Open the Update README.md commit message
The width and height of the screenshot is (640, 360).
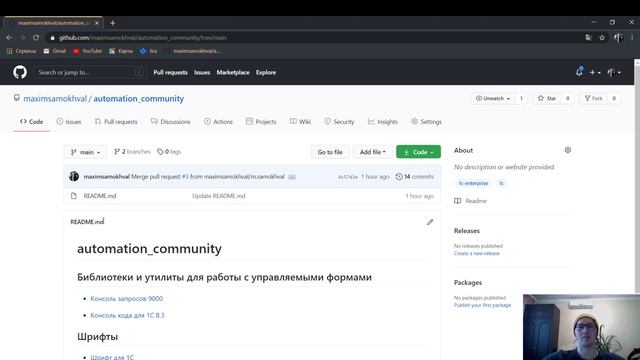point(219,196)
